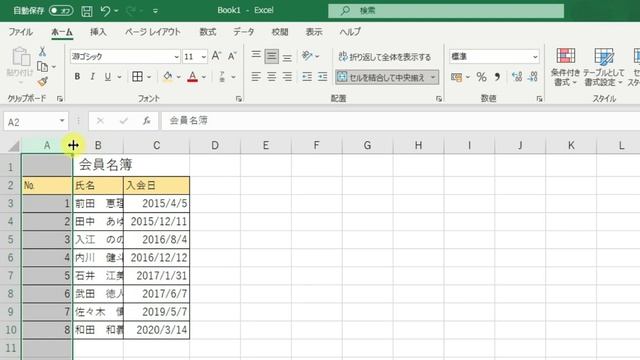Select Align Right icon
The image size is (640, 360).
287,77
